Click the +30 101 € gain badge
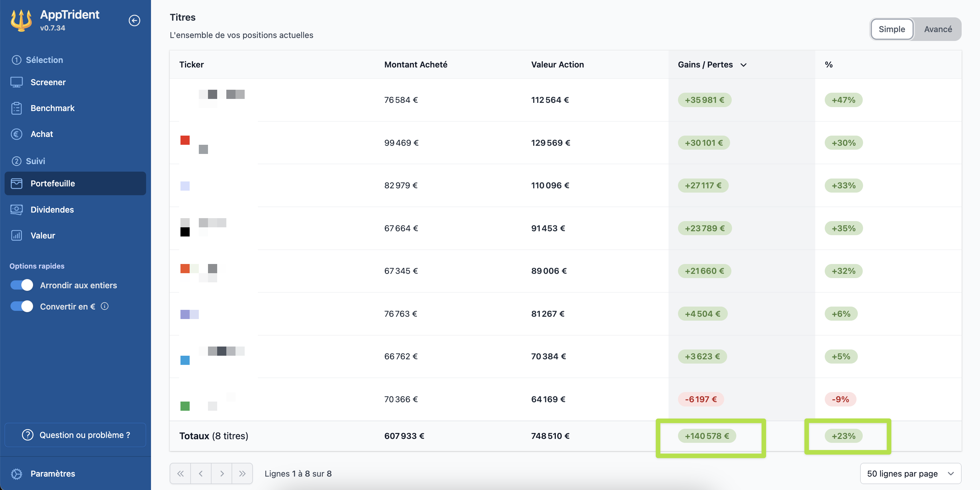Screen dimensions: 980x490 [704, 143]
